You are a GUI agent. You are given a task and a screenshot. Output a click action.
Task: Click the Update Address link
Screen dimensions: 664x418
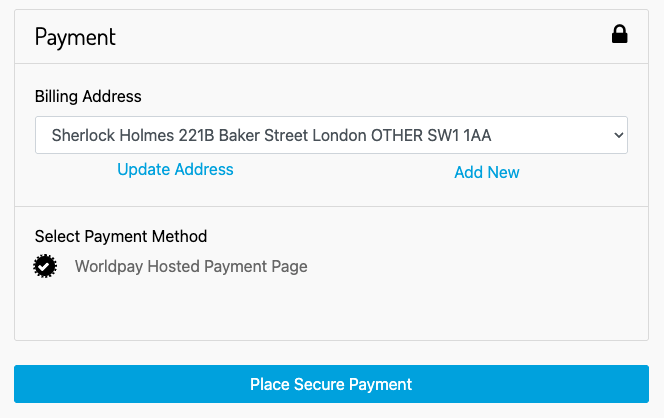[175, 170]
